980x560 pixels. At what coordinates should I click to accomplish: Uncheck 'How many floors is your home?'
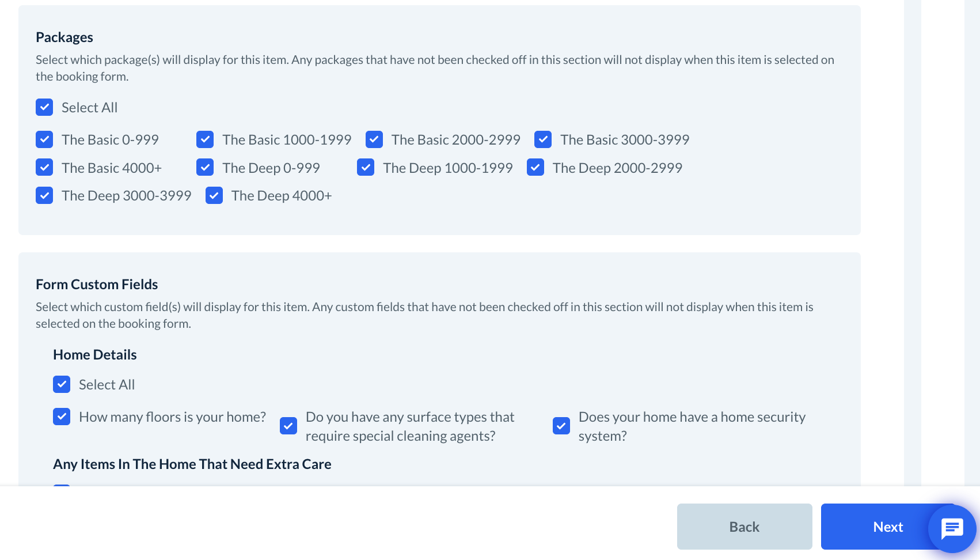[x=62, y=417]
